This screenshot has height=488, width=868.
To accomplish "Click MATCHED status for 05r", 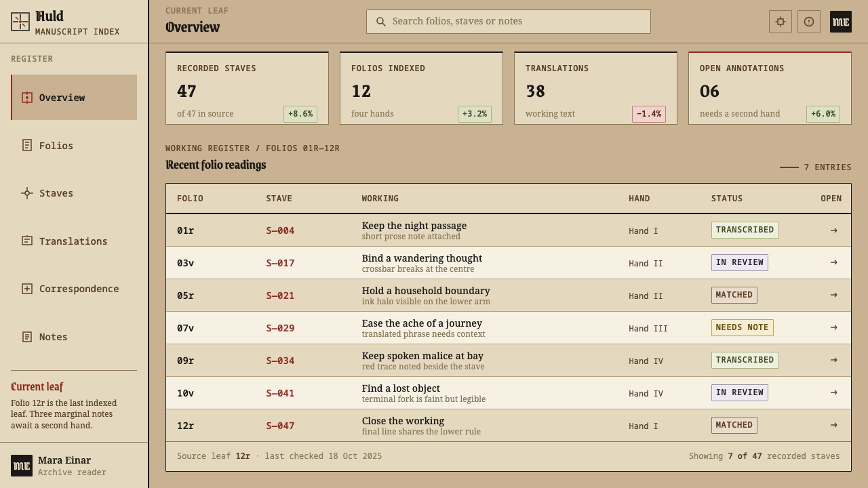I will pyautogui.click(x=734, y=296).
